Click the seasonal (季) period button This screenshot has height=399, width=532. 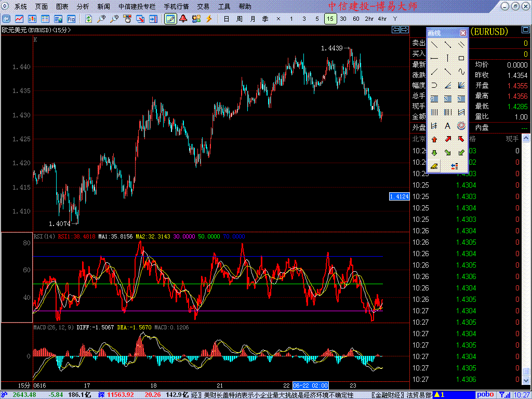coord(265,19)
